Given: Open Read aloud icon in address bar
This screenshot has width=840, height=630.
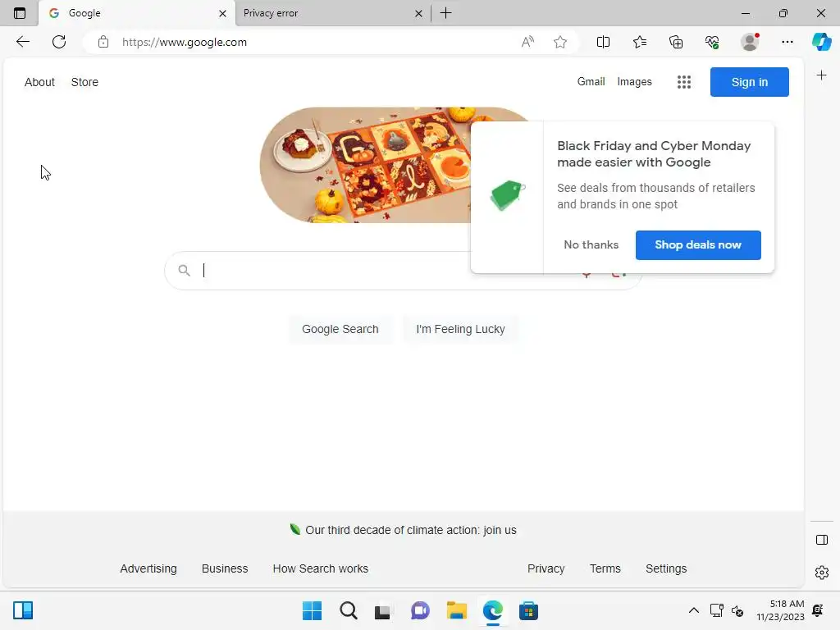Looking at the screenshot, I should click(527, 42).
